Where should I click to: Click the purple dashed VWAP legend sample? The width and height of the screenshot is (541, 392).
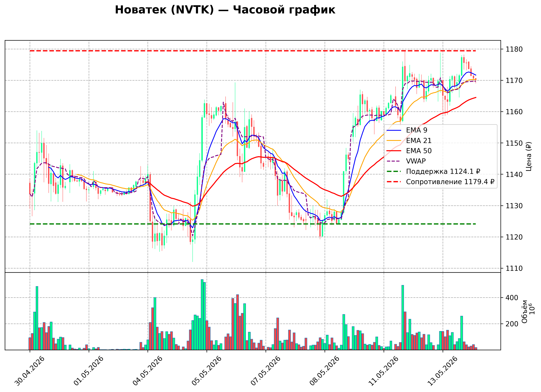[x=394, y=161]
